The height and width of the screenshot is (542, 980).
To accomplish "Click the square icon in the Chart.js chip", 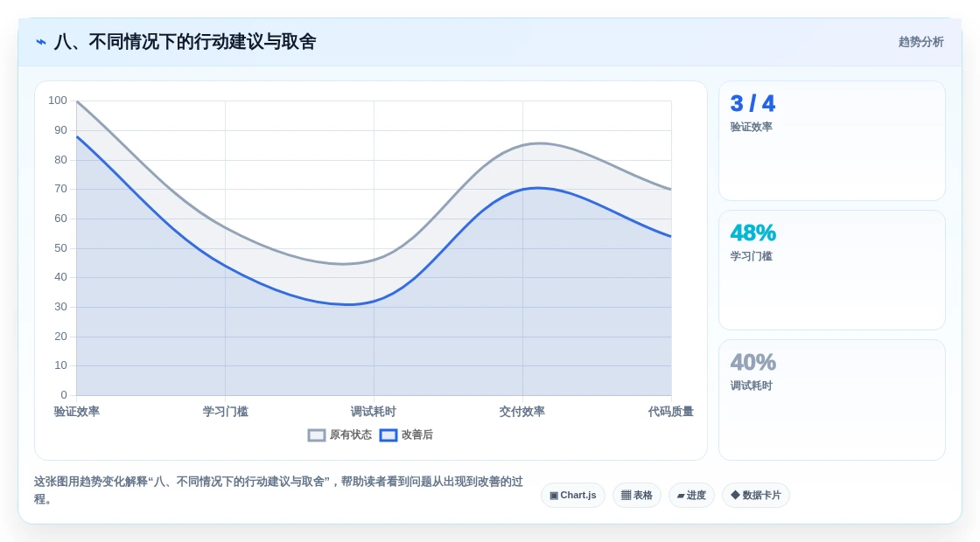I will point(554,496).
